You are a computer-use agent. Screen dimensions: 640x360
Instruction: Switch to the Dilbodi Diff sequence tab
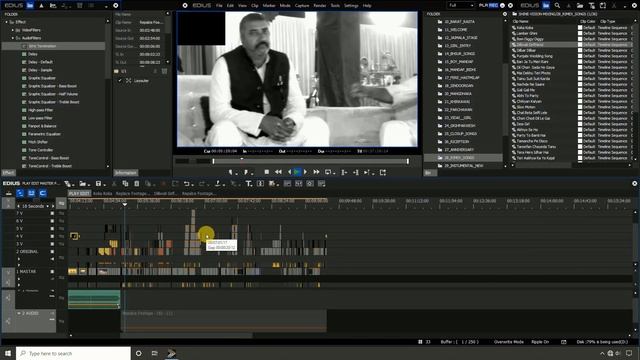pos(165,193)
